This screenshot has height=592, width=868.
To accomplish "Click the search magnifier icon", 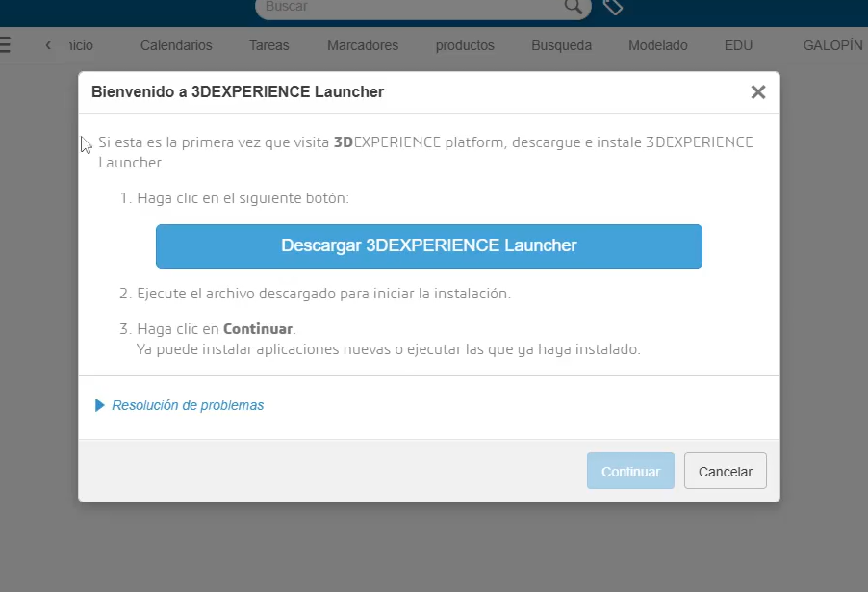I will [574, 7].
